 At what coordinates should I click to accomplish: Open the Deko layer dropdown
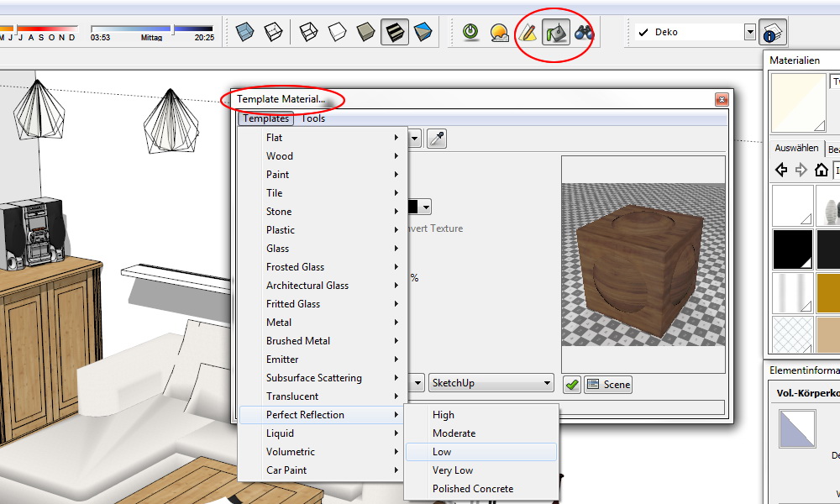coord(750,32)
